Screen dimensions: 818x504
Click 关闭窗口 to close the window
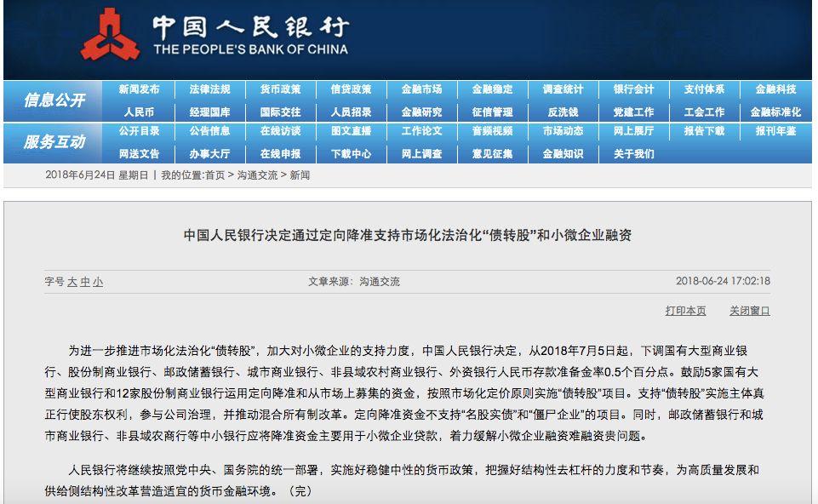pyautogui.click(x=750, y=311)
